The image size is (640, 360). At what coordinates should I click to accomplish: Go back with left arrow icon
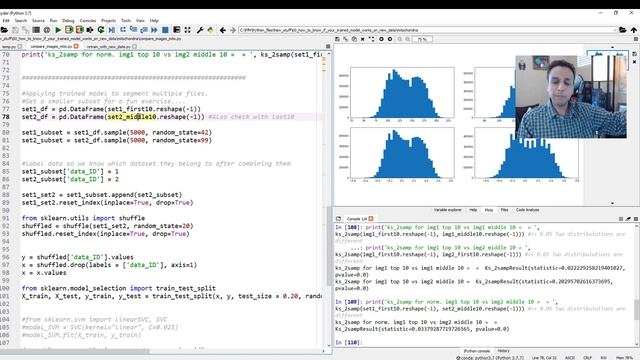pos(222,30)
